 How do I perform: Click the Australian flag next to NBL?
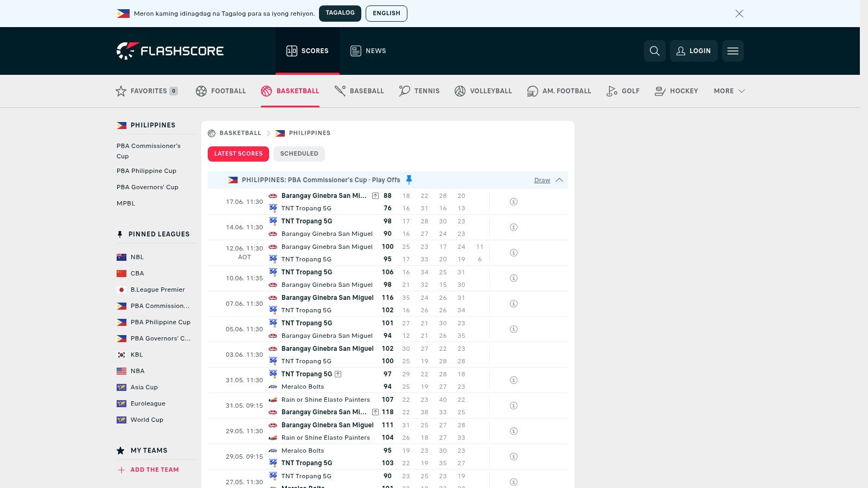pyautogui.click(x=122, y=257)
